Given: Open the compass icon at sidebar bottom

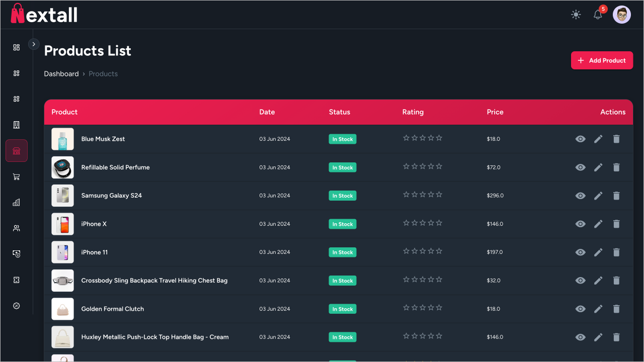Looking at the screenshot, I should click(x=17, y=306).
